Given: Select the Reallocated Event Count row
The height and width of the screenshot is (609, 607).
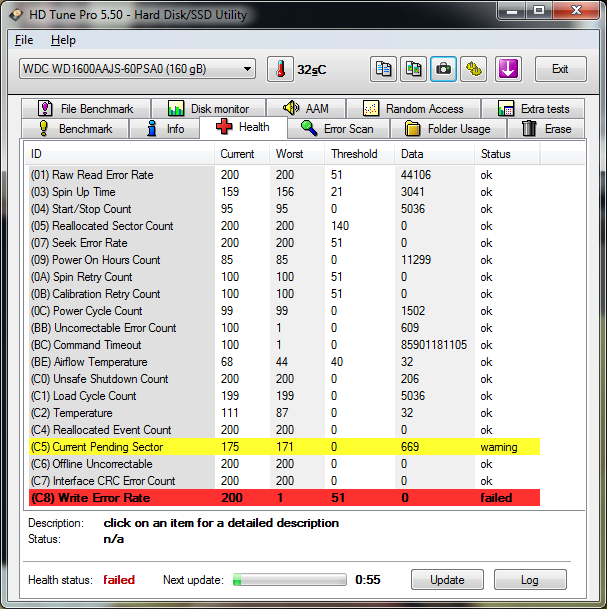Looking at the screenshot, I should point(284,430).
